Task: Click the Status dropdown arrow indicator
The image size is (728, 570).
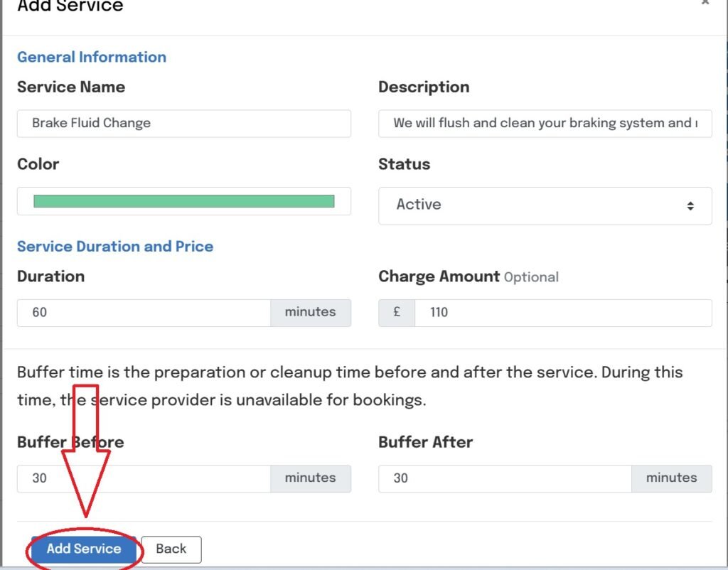Action: click(690, 205)
